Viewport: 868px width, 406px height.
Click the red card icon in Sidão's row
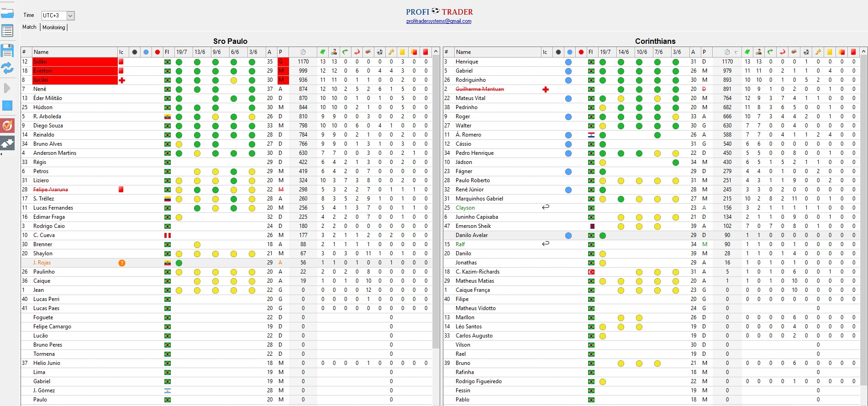(x=121, y=62)
